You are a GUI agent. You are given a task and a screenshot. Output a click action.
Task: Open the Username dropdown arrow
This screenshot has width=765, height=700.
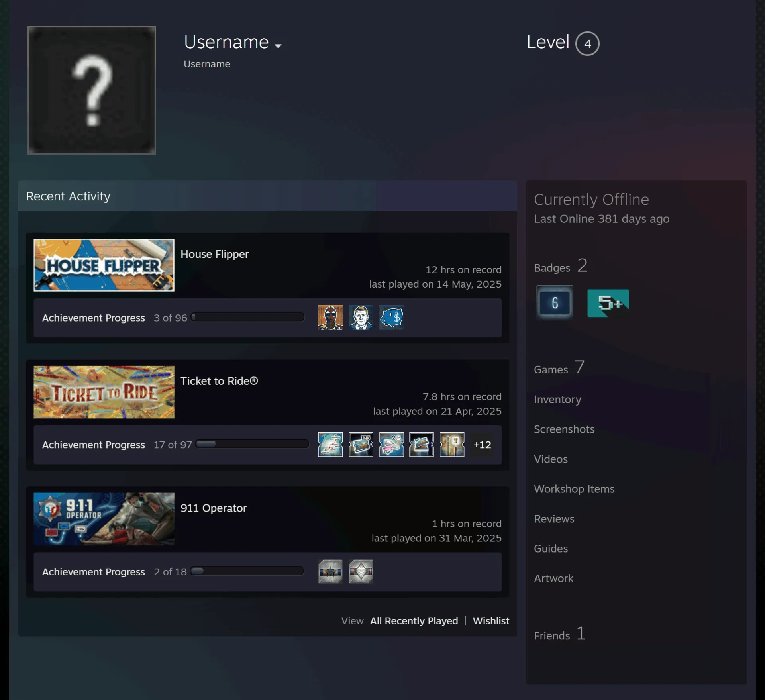[x=278, y=46]
